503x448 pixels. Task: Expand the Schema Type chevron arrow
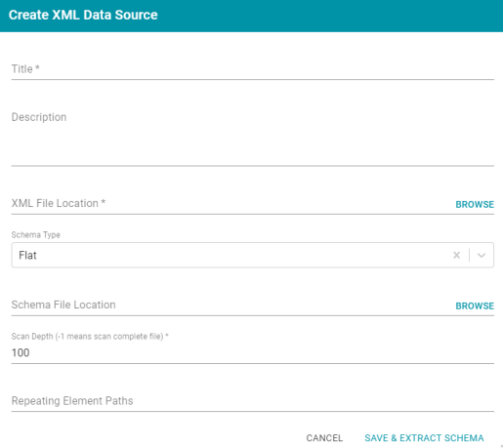482,255
